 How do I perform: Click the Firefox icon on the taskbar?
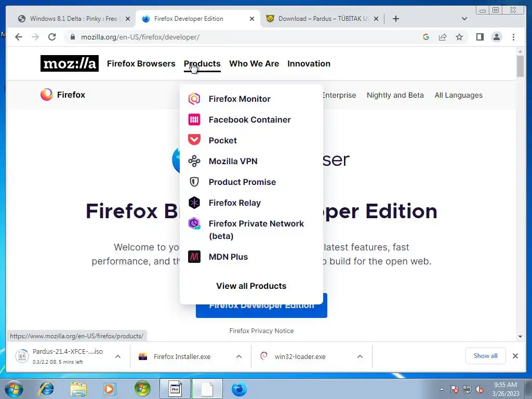[239, 389]
